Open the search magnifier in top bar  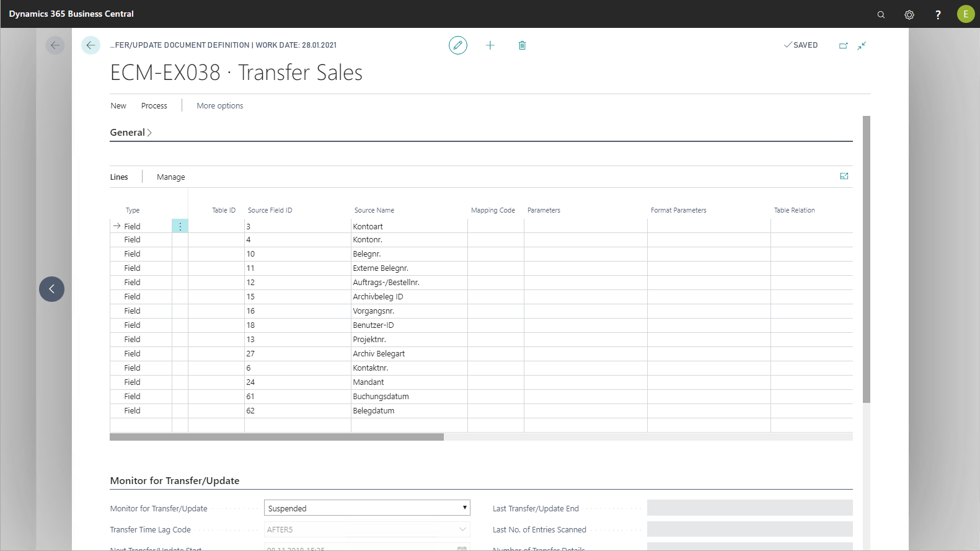(881, 14)
